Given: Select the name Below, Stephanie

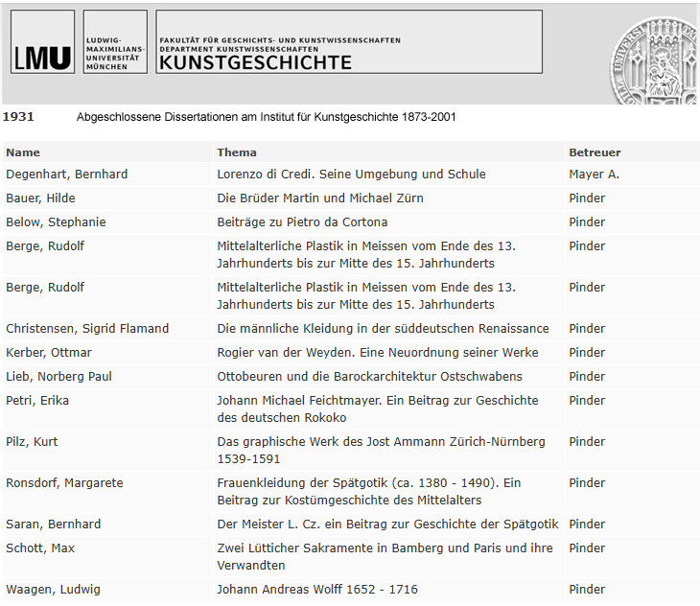Looking at the screenshot, I should [x=56, y=222].
